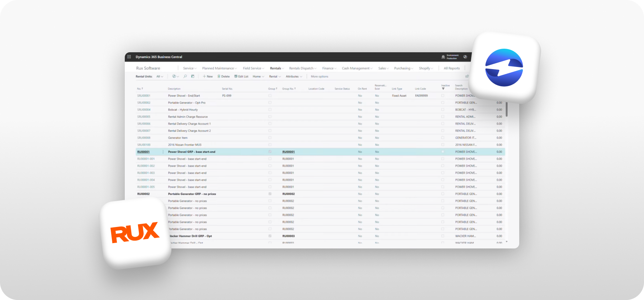The image size is (644, 300).
Task: Tick the Group checkbox for RU00001-003
Action: point(270,173)
